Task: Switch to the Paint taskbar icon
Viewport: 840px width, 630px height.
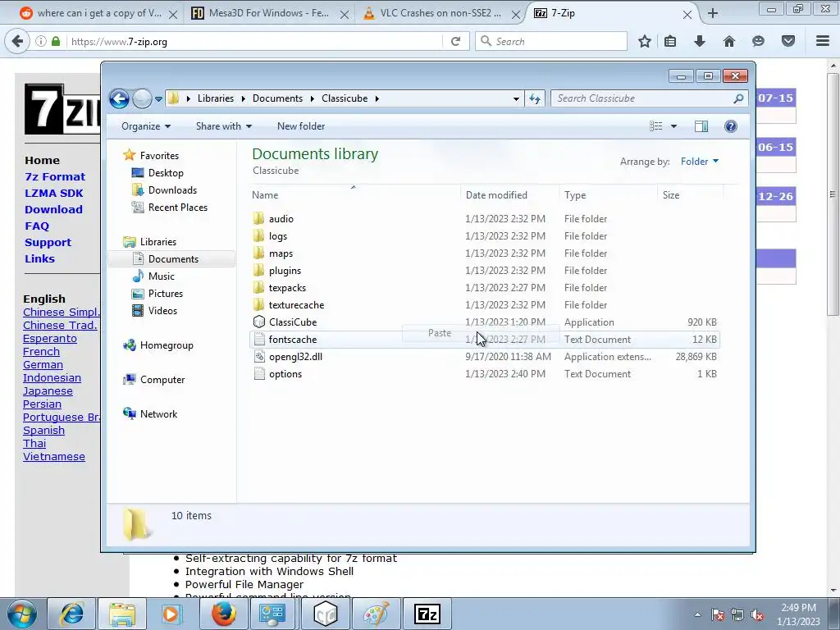Action: (x=377, y=614)
